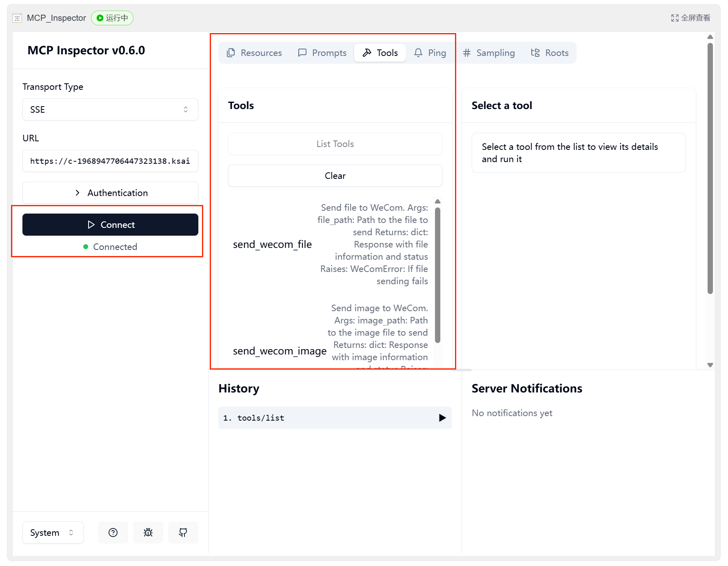
Task: Open the System theme dropdown
Action: [x=53, y=533]
